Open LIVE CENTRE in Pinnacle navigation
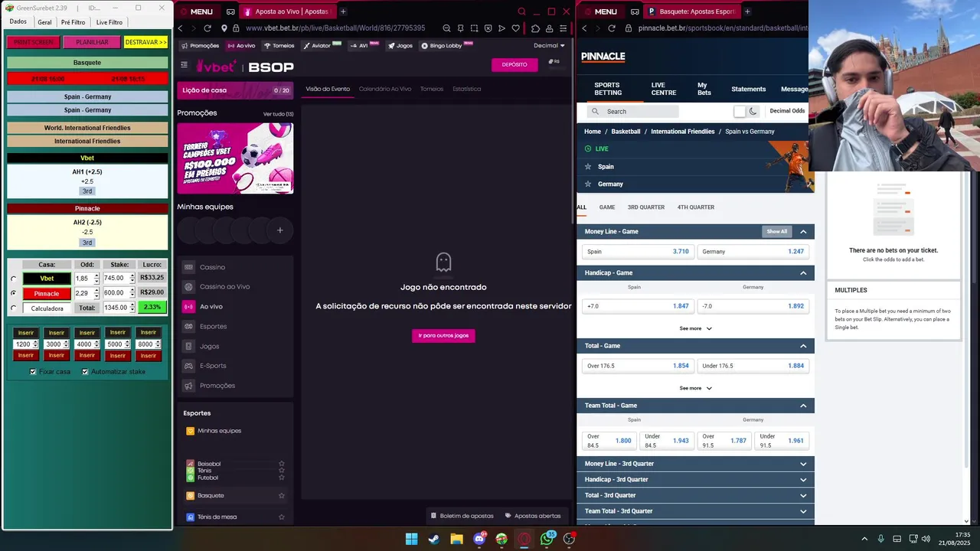The image size is (980, 551). point(664,89)
